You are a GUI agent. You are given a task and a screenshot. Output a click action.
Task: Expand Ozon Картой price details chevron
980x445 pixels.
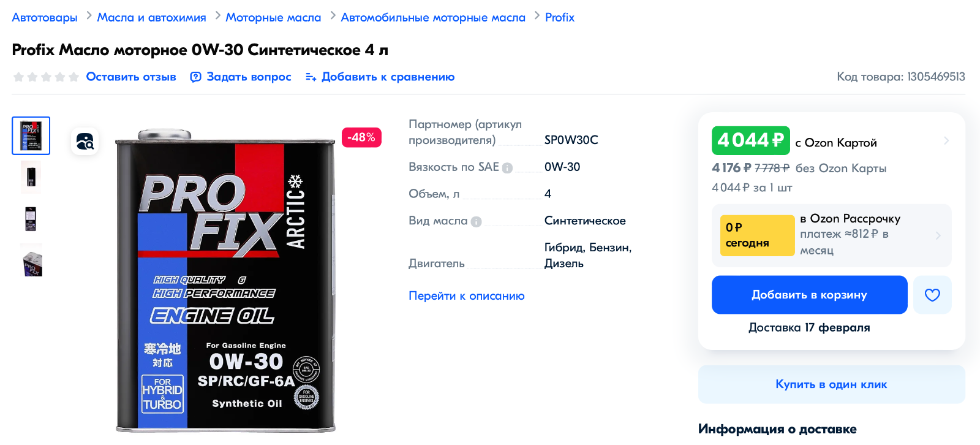(x=946, y=141)
